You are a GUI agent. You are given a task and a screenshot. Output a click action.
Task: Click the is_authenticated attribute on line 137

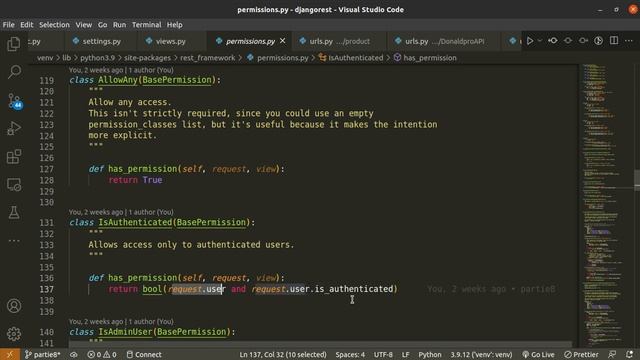click(353, 289)
